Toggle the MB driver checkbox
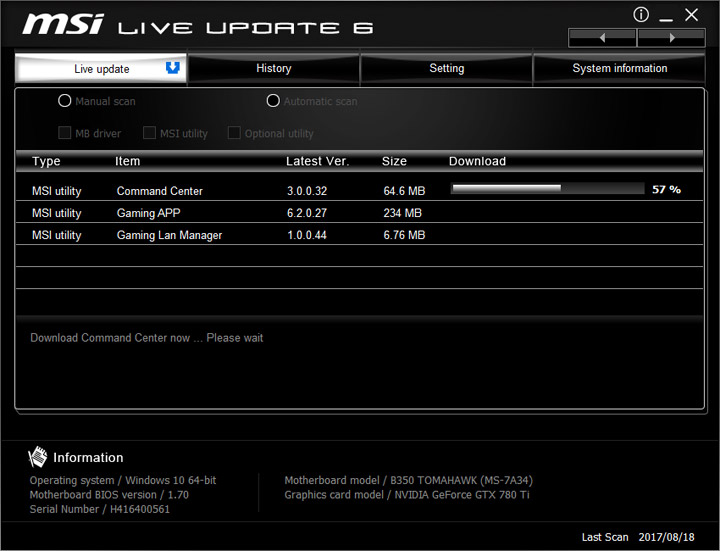Screen dimensions: 720x551 coord(64,133)
